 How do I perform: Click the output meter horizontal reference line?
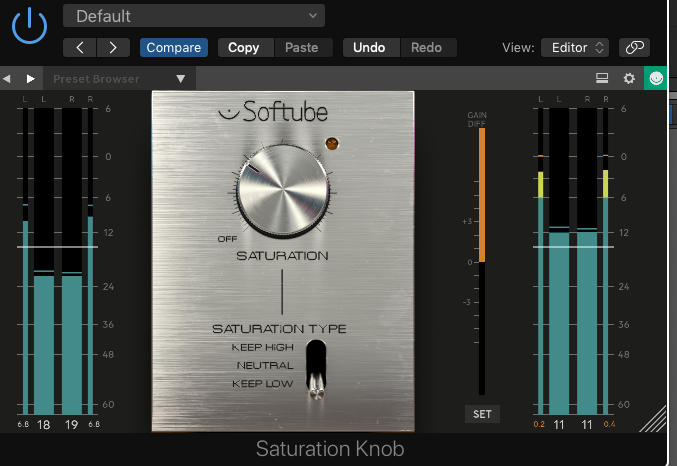pos(573,247)
